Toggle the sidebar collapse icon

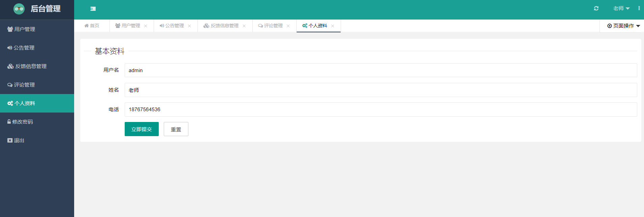click(x=93, y=9)
